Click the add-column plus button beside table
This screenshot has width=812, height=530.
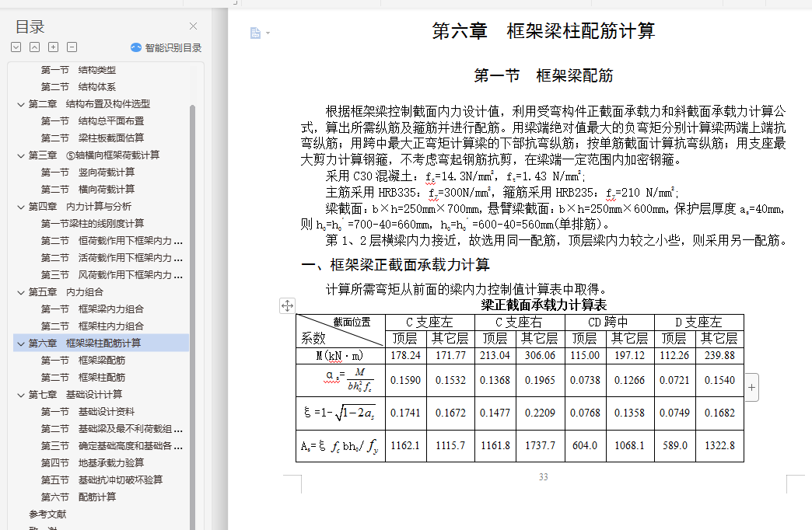[x=751, y=387]
